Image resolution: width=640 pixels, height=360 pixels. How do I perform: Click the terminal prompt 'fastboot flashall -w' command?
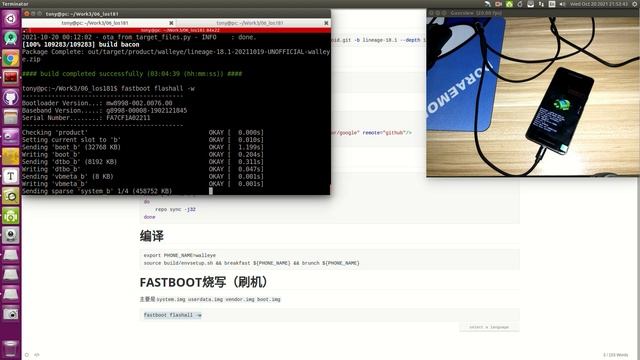(158, 89)
